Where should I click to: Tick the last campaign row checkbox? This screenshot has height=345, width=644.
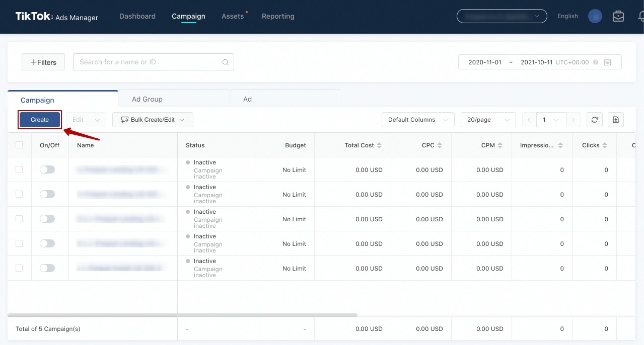coord(19,269)
